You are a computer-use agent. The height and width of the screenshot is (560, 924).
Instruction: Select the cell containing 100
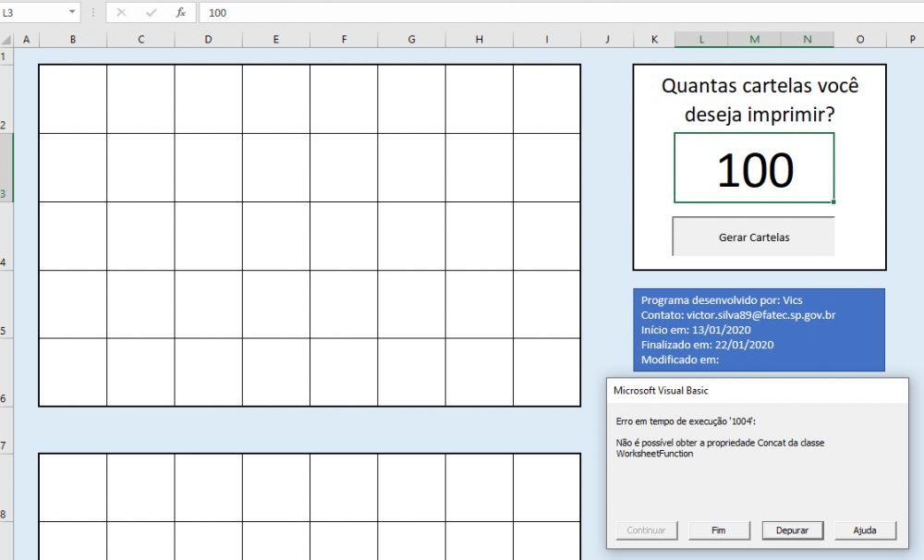(754, 168)
